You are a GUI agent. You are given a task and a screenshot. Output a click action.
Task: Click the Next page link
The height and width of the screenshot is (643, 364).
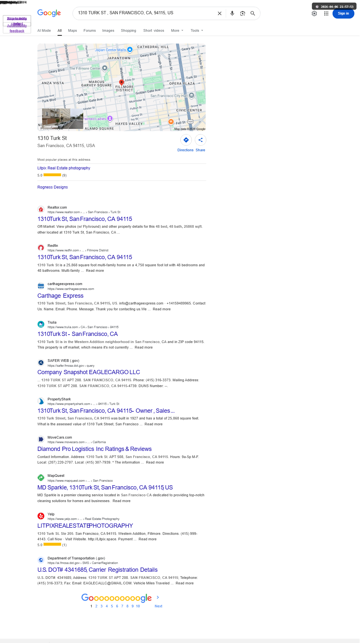(x=158, y=606)
